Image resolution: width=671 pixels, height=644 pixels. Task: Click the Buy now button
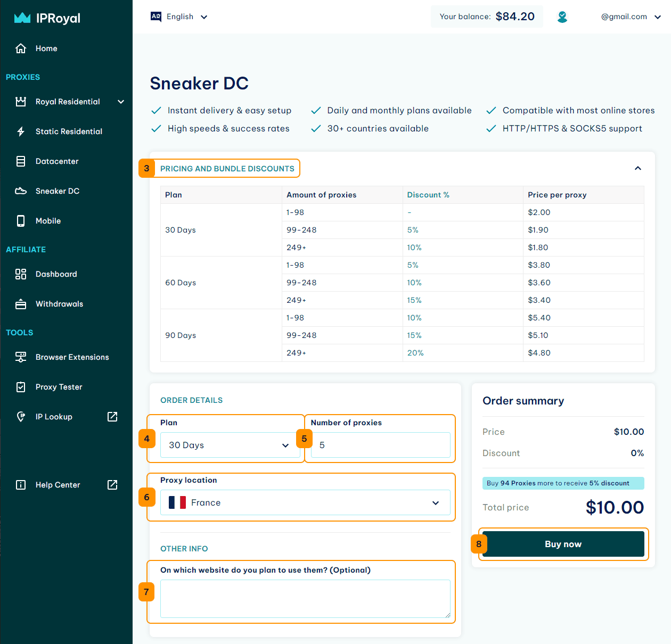click(563, 544)
